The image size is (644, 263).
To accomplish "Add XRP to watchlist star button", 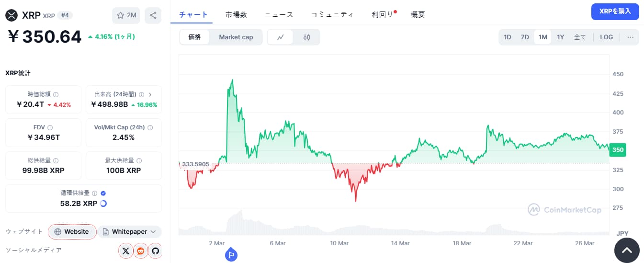I will [x=126, y=15].
